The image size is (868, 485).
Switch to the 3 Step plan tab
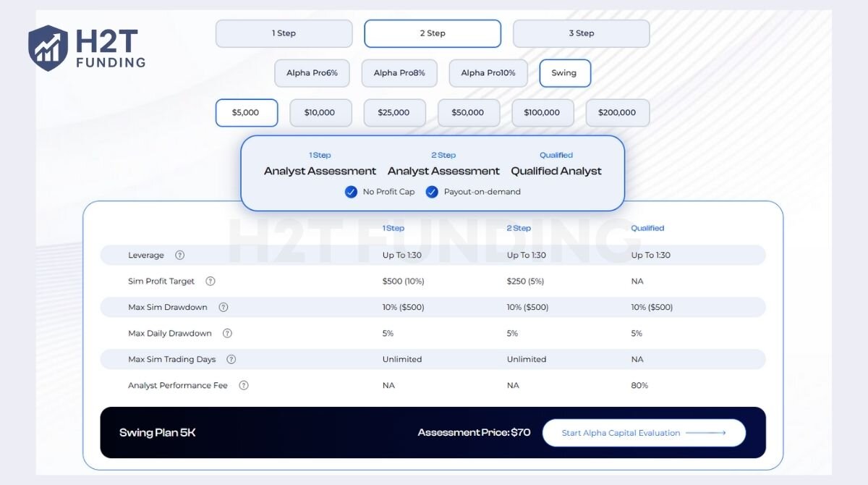click(581, 33)
